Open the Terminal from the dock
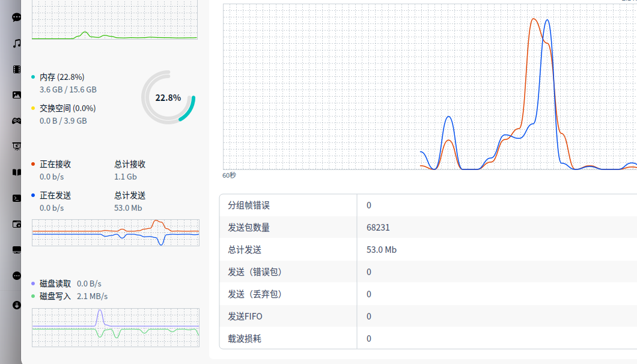Viewport: 637px width, 364px height. tap(16, 197)
